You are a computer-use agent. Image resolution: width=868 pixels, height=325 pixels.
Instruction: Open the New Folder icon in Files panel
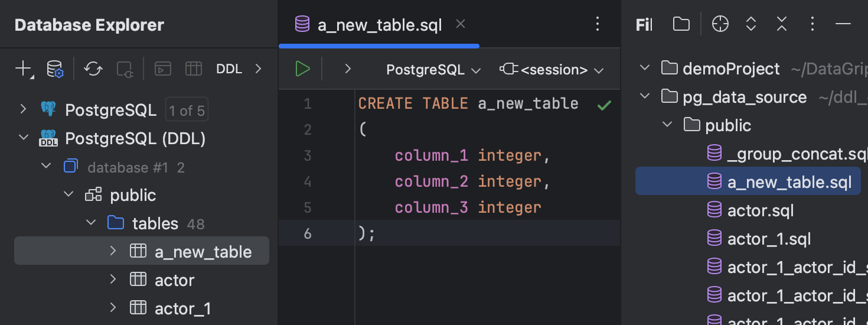pyautogui.click(x=681, y=24)
